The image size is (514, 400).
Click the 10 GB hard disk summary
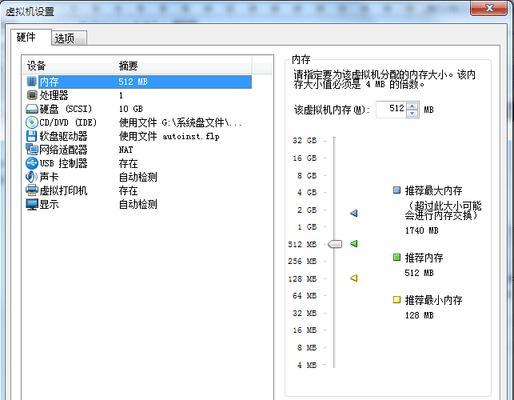131,109
